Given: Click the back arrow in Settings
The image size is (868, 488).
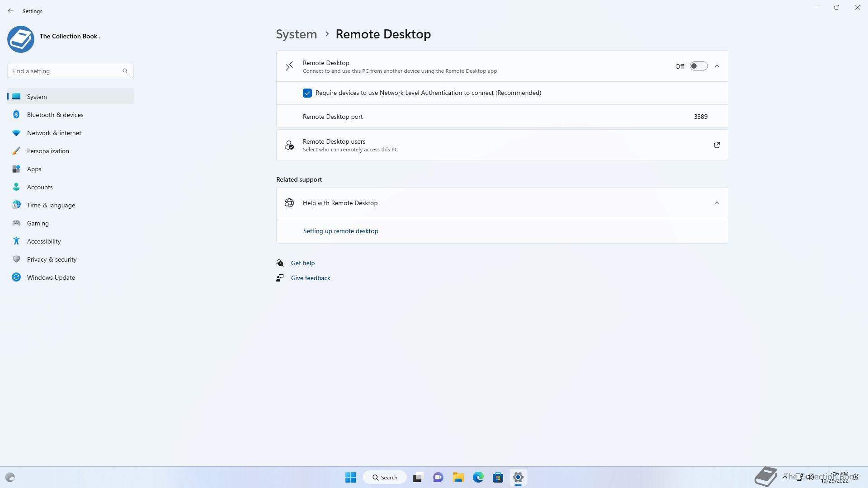Looking at the screenshot, I should pyautogui.click(x=11, y=11).
